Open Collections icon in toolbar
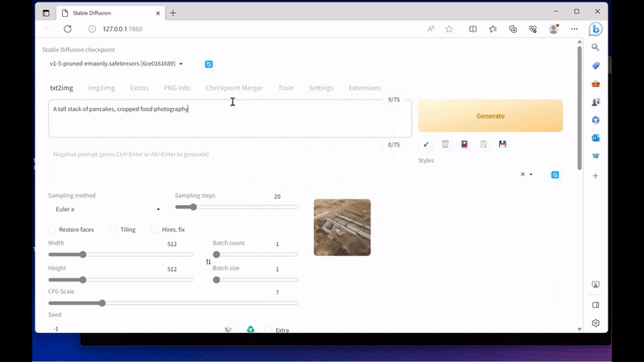 click(513, 29)
